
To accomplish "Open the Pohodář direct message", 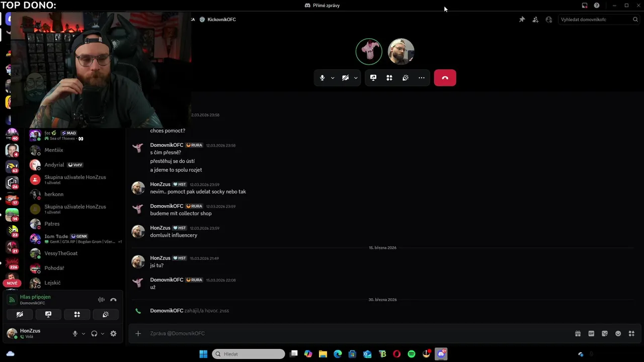I will coord(75,268).
